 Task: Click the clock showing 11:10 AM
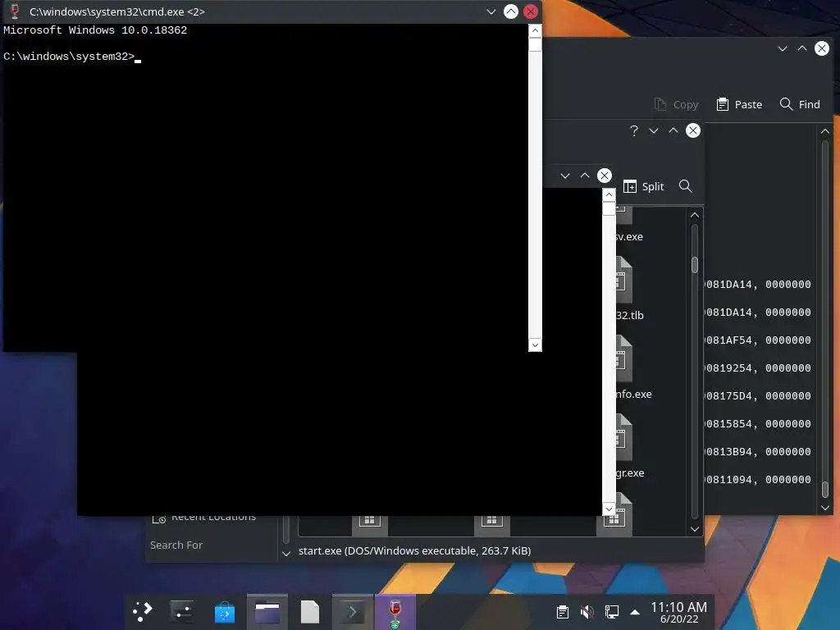(x=678, y=607)
